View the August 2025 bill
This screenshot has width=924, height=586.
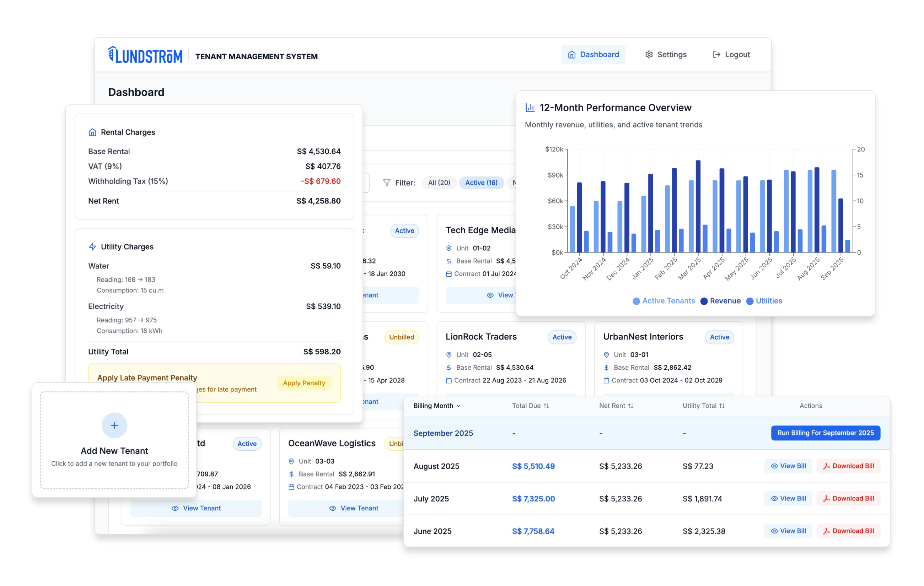[x=788, y=466]
